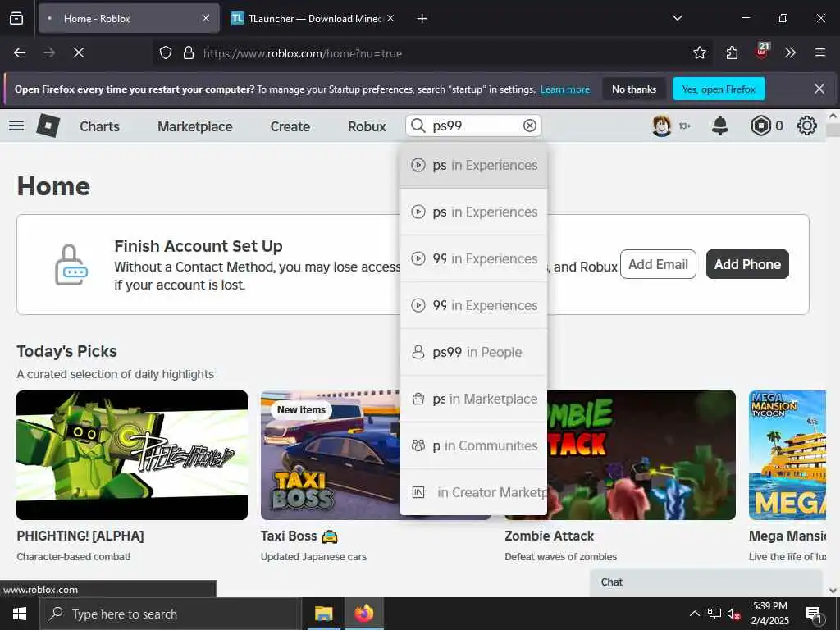The height and width of the screenshot is (630, 840).
Task: Click the Windows taskbar search box
Action: [x=171, y=614]
